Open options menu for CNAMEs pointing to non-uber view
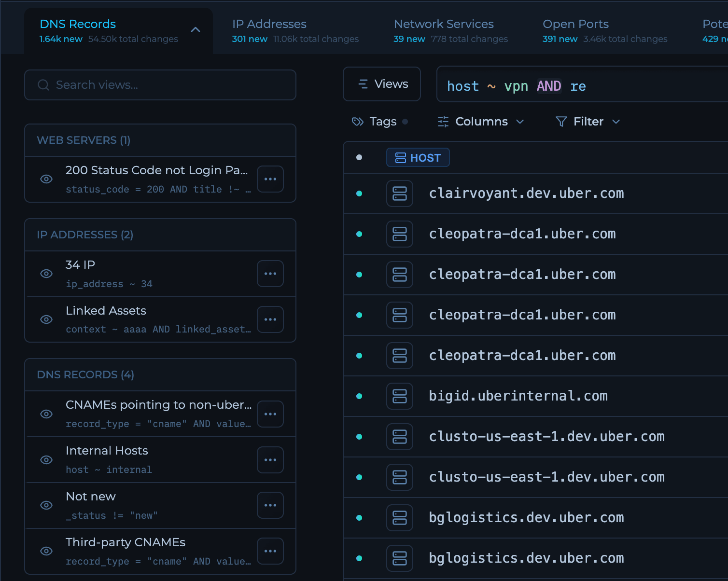 [x=270, y=414]
